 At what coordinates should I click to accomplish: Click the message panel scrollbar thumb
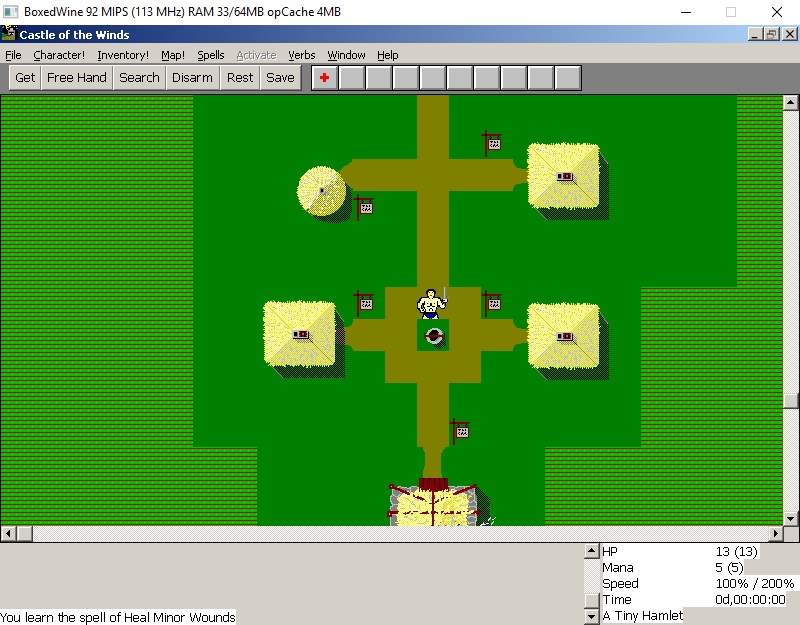point(591,601)
